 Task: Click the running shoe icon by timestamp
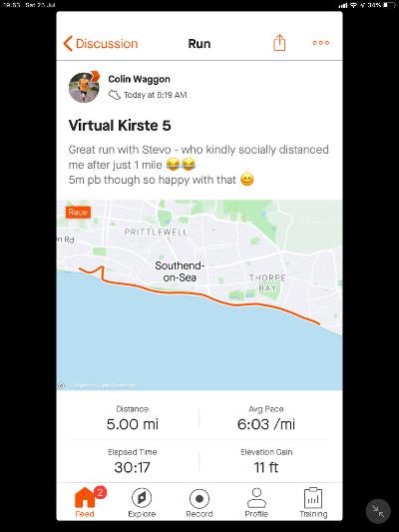point(115,95)
